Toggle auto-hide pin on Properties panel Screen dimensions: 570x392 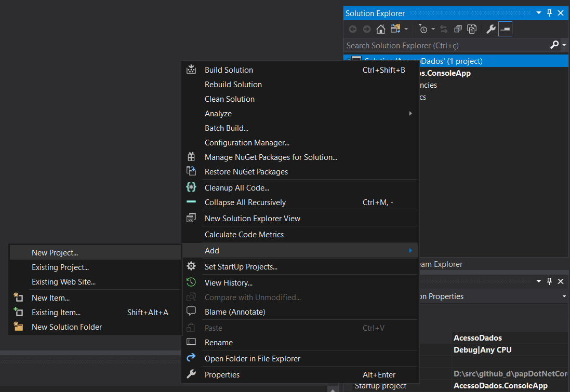coord(550,281)
